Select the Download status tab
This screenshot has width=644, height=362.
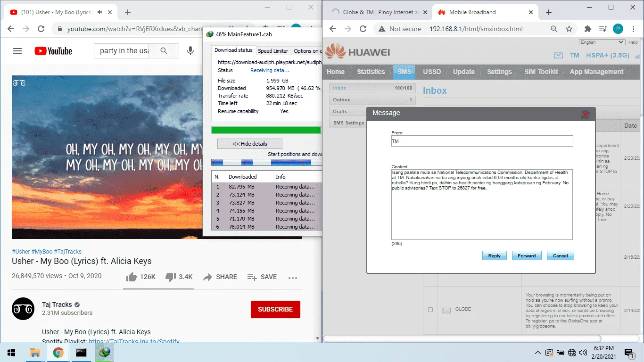233,50
